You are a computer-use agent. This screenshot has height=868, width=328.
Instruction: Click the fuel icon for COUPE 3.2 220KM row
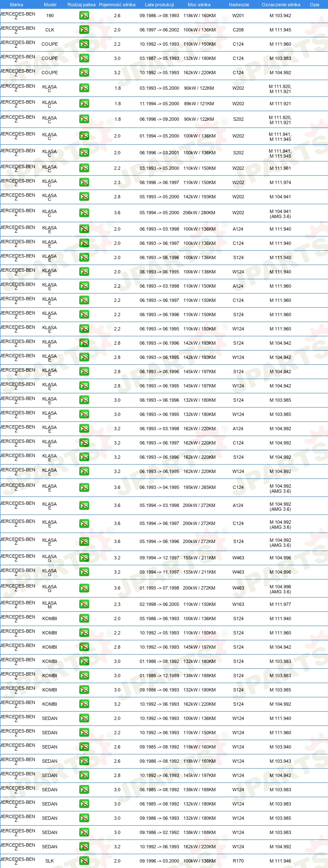coord(84,73)
